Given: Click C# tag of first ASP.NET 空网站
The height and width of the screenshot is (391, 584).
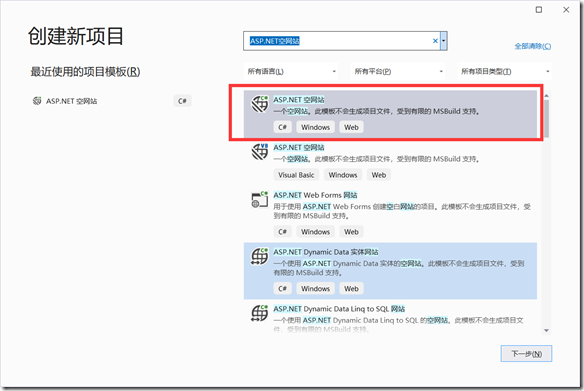Looking at the screenshot, I should click(x=282, y=127).
